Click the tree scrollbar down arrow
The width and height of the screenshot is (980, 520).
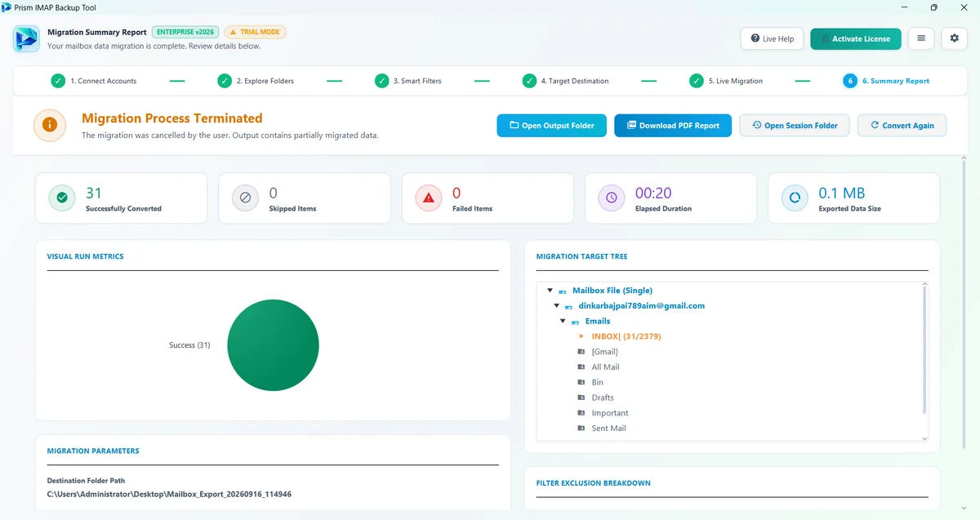tap(924, 438)
